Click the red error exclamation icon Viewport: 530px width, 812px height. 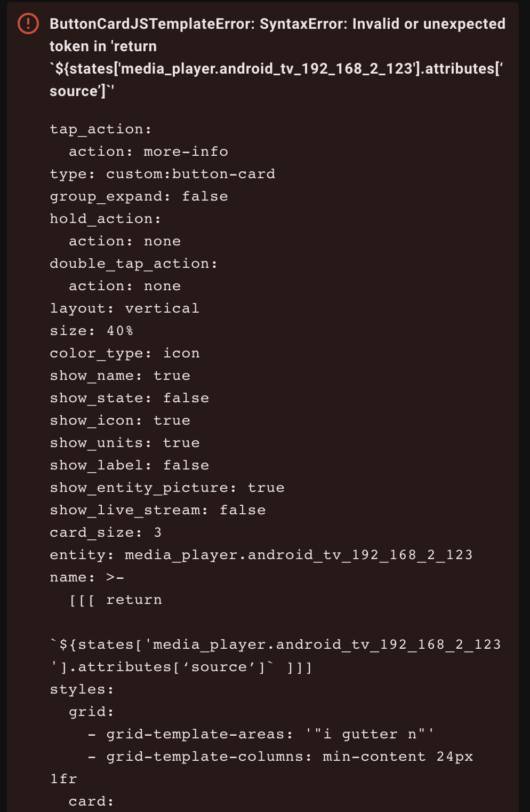tap(28, 23)
